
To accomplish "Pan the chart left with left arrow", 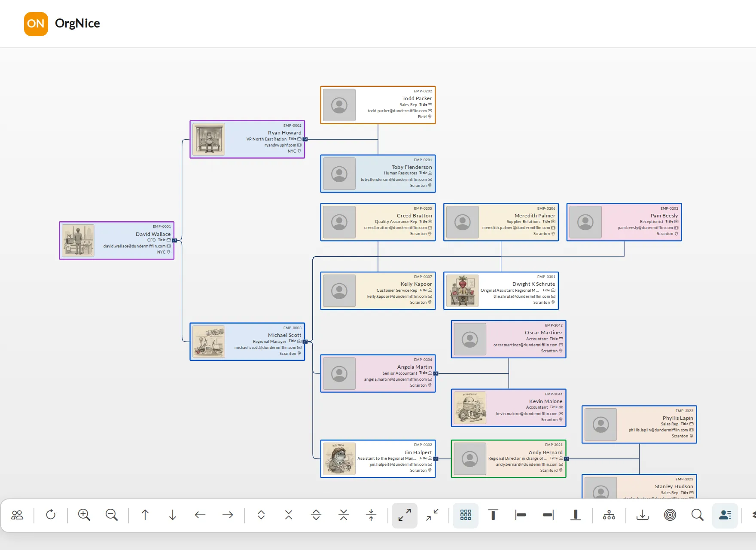I will [200, 515].
